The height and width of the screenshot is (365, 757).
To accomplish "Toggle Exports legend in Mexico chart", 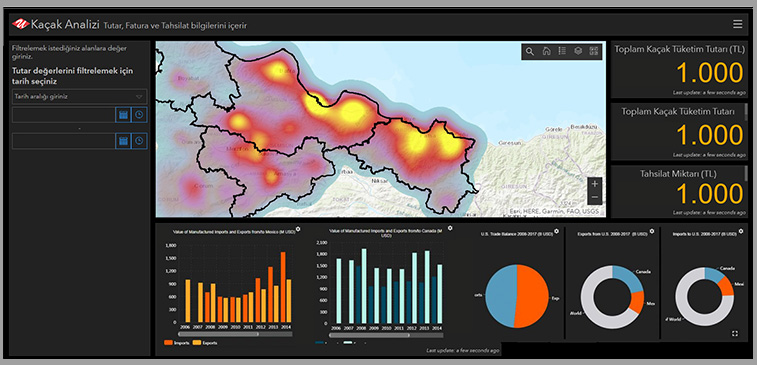I will click(205, 342).
